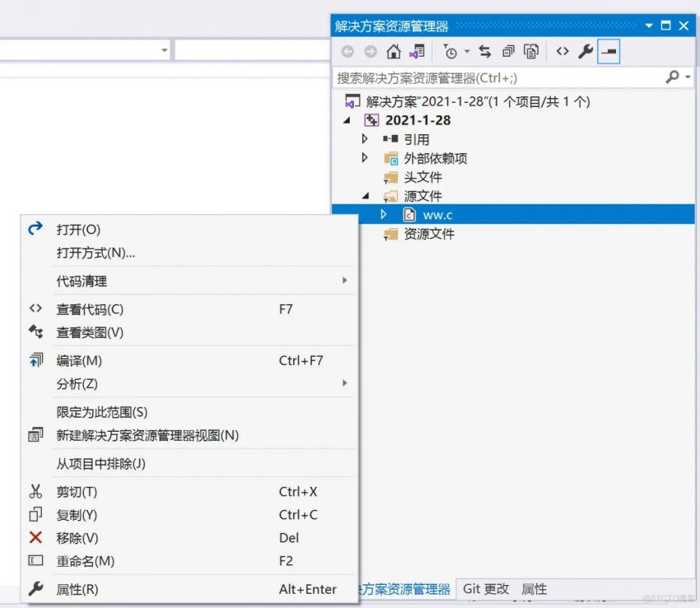Collapse the 源文件 folder
The height and width of the screenshot is (608, 700).
(366, 196)
